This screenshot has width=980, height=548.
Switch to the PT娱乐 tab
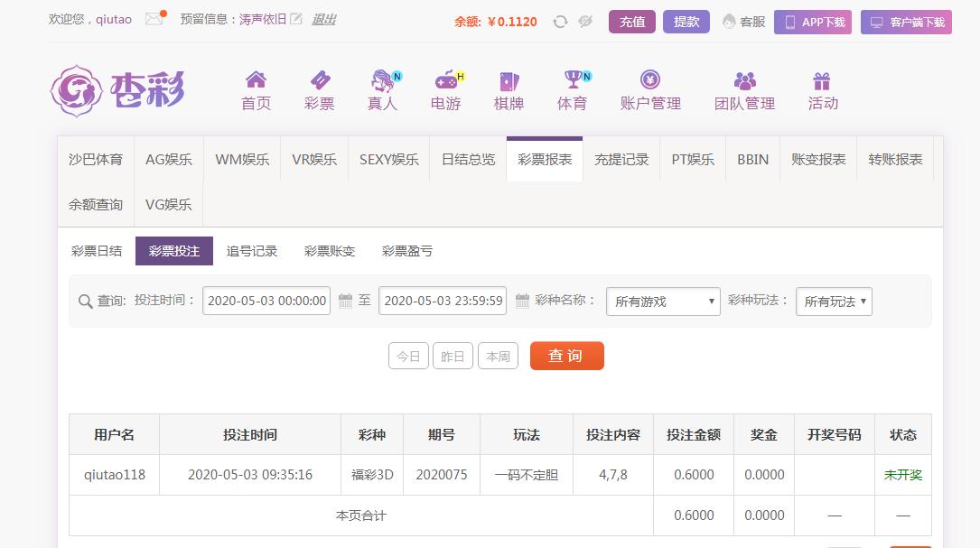point(693,159)
